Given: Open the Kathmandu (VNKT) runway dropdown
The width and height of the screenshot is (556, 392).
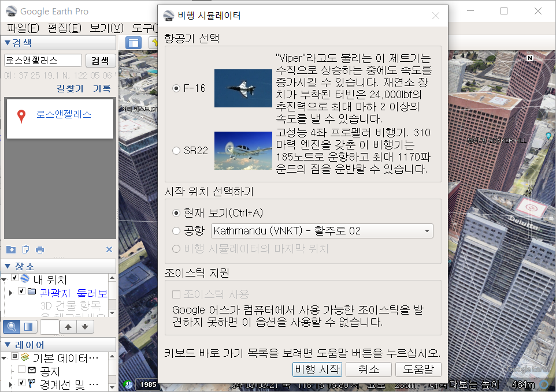Looking at the screenshot, I should 322,231.
